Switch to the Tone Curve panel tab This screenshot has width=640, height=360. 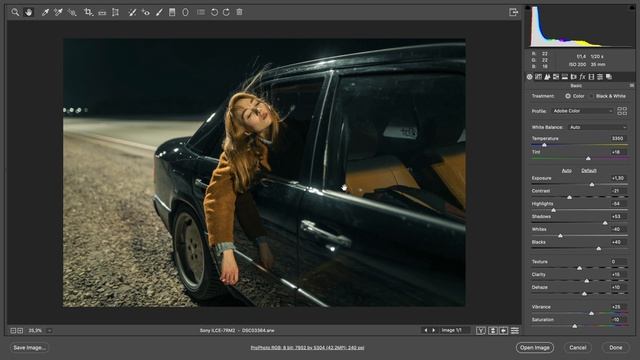(538, 77)
